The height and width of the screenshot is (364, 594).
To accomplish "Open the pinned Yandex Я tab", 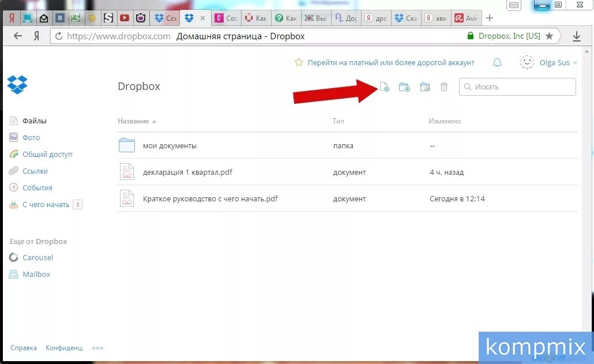I will click(x=12, y=18).
